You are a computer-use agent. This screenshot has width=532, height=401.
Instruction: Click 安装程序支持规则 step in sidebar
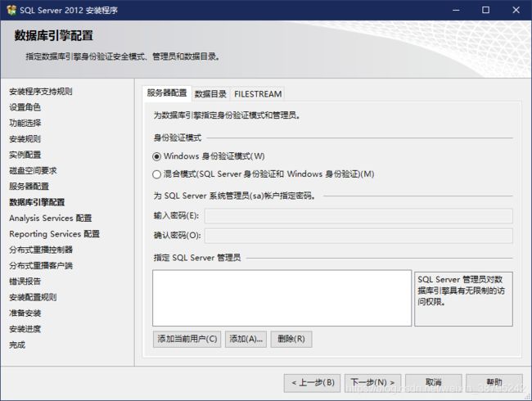point(41,92)
